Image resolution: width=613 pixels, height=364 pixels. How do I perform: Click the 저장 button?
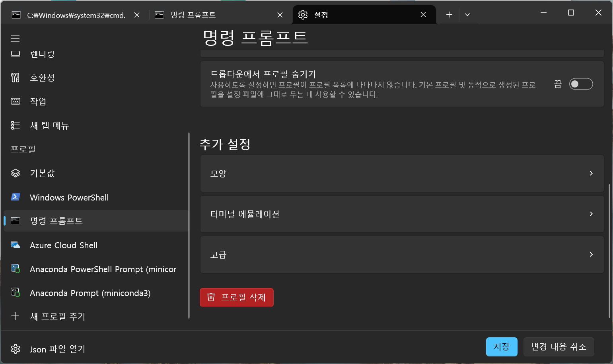point(502,346)
